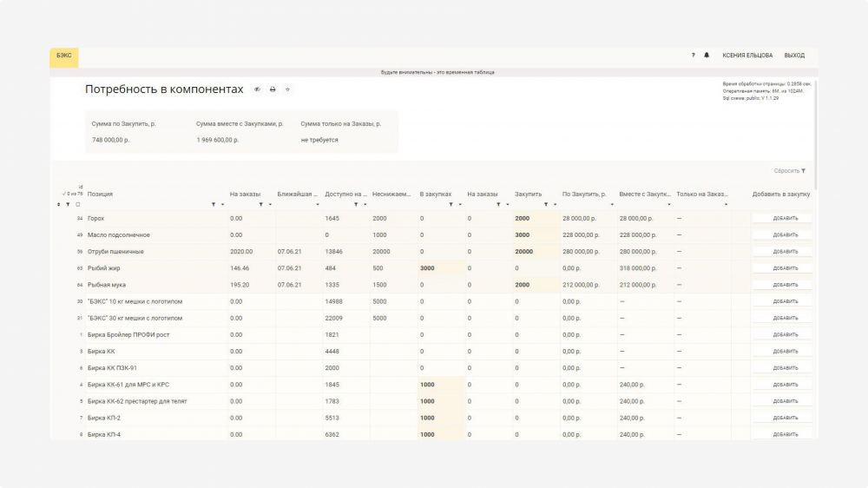
Task: Open filter funnel of На заказы column beside Позиция
Action: pyautogui.click(x=260, y=204)
